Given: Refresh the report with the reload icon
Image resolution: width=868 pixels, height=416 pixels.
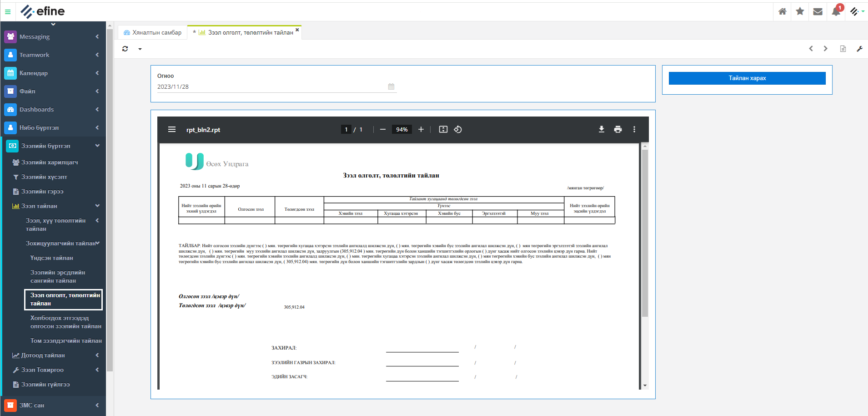Looking at the screenshot, I should pos(125,49).
